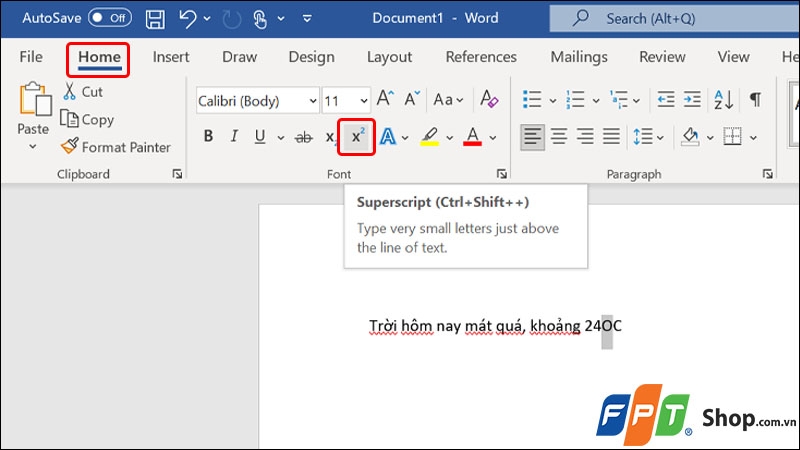Screen dimensions: 800x450
Task: Set line and paragraph spacing
Action: 642,137
